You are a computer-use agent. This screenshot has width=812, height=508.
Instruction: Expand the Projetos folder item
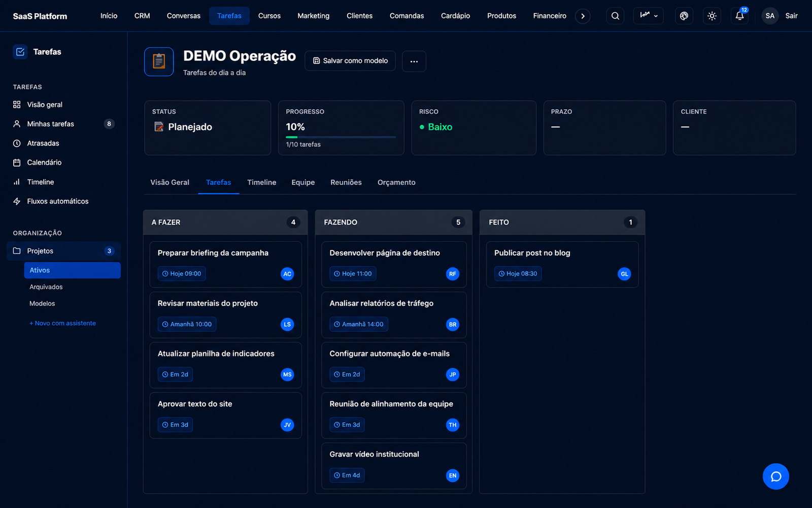click(x=63, y=251)
